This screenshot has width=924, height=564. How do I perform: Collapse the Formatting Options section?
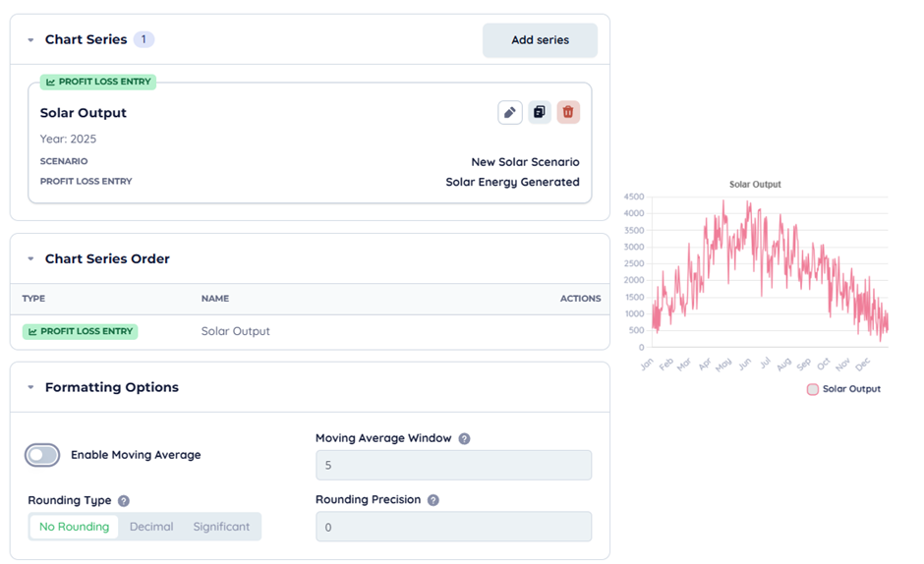(30, 388)
